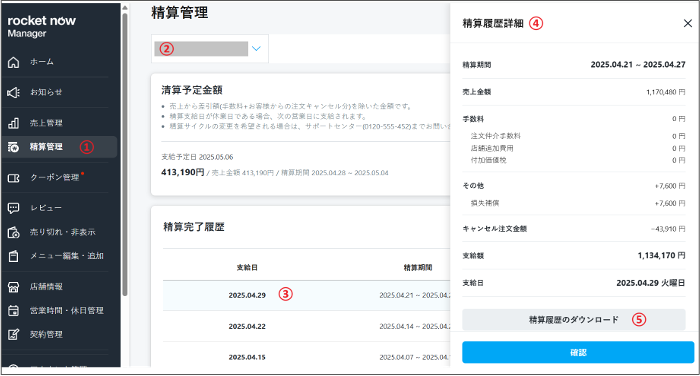Click the review speech bubble icon
The image size is (700, 376).
(x=13, y=208)
